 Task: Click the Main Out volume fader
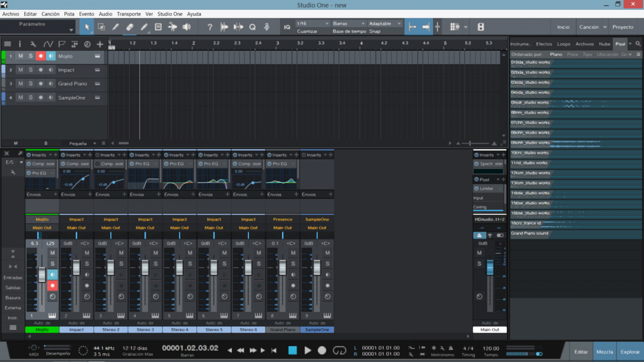pos(489,267)
